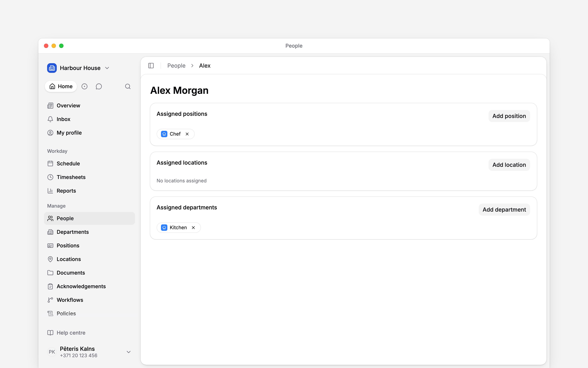Expand the Pēteris Kalns account menu
The image size is (588, 368).
tap(129, 352)
